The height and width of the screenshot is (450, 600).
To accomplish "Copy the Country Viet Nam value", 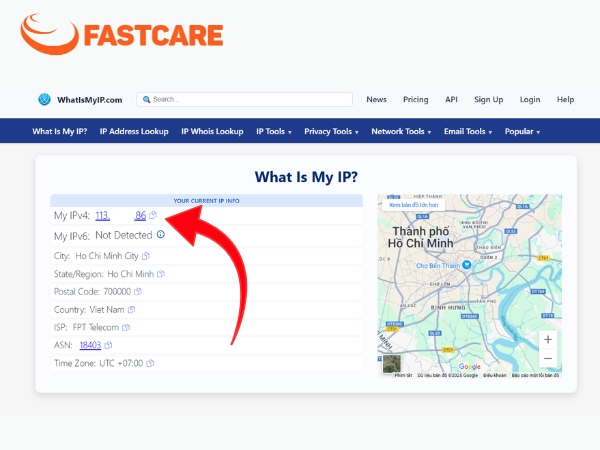I will [x=131, y=310].
